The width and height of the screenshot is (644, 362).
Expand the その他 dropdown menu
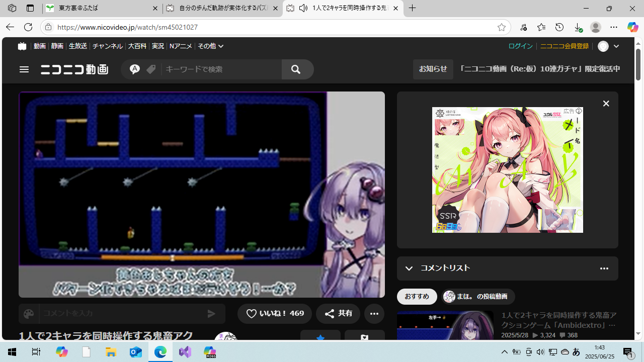click(210, 46)
